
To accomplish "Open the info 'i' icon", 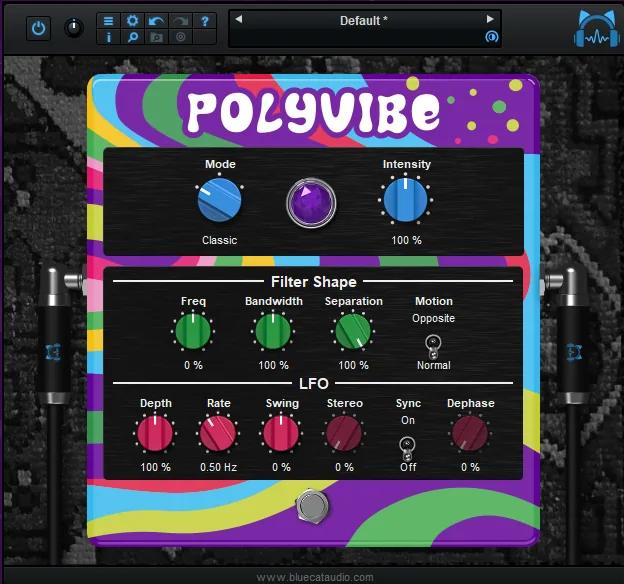I will pyautogui.click(x=108, y=37).
